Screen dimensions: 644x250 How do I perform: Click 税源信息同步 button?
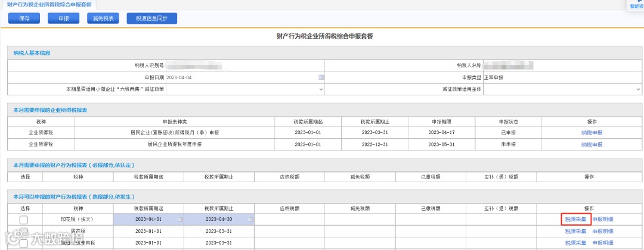pyautogui.click(x=151, y=18)
